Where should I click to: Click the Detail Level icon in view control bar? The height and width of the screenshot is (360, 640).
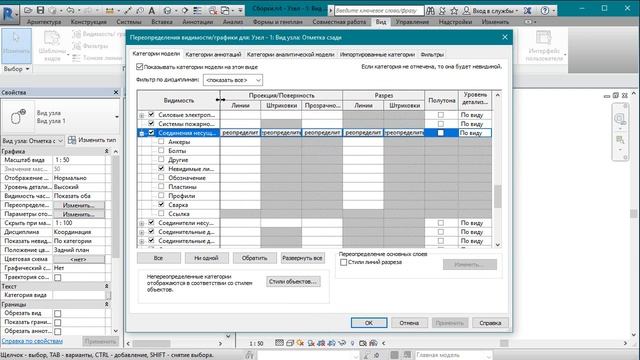pos(279,343)
